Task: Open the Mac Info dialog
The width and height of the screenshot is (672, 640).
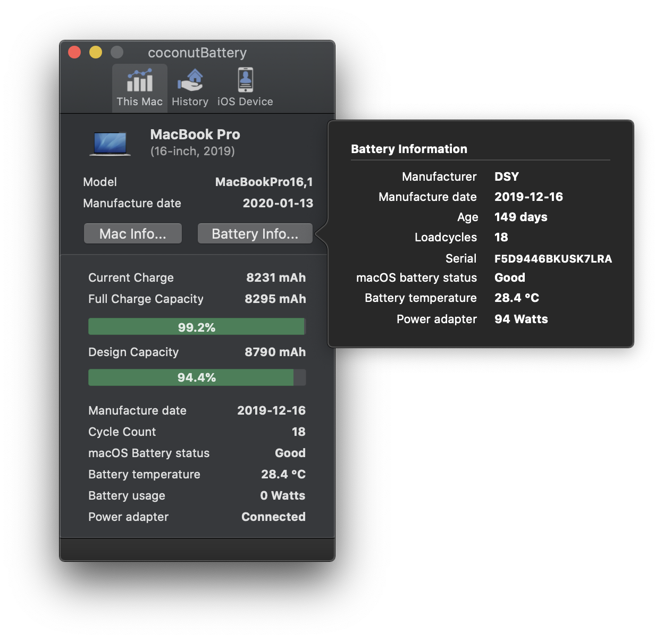Action: [132, 233]
